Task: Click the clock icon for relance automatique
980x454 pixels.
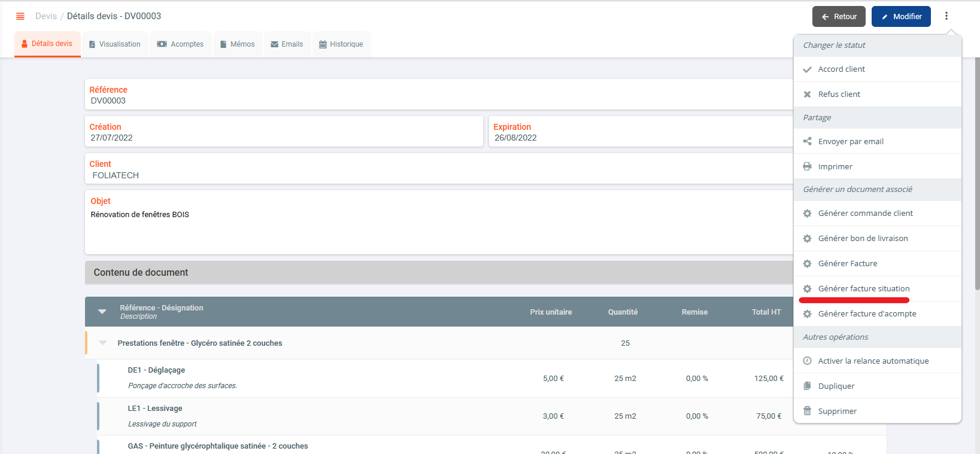Action: point(807,361)
